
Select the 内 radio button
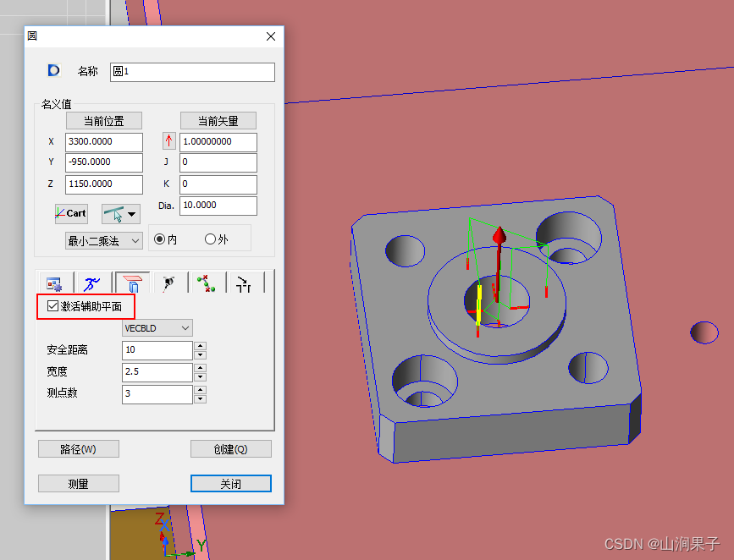tap(160, 239)
